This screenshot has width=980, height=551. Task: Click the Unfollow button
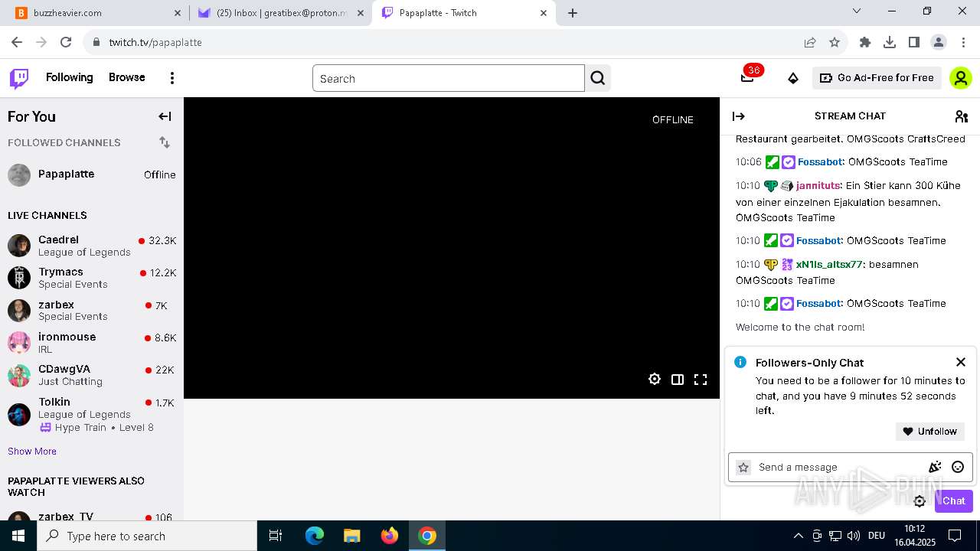tap(930, 432)
